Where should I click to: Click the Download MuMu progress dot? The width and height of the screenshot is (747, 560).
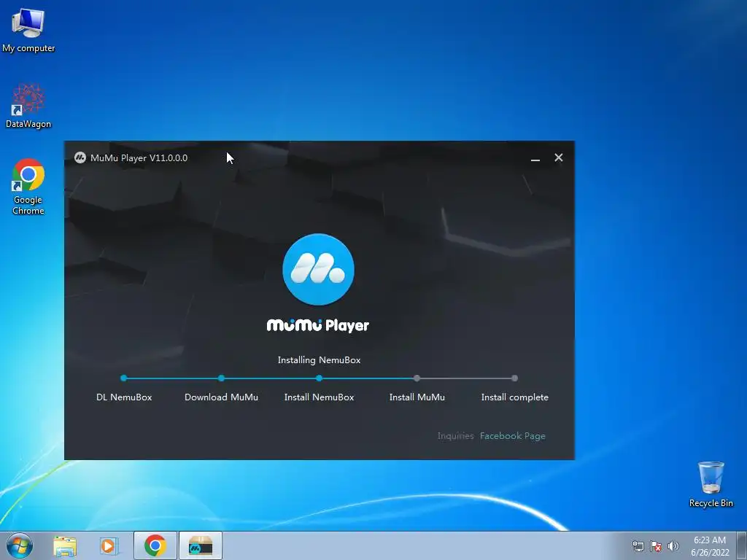[221, 378]
